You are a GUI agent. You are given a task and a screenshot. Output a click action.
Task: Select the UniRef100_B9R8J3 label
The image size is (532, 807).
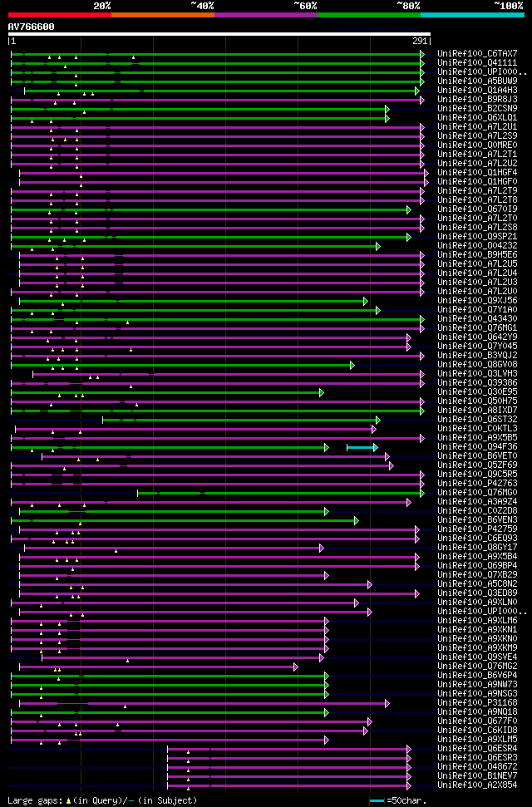[477, 100]
